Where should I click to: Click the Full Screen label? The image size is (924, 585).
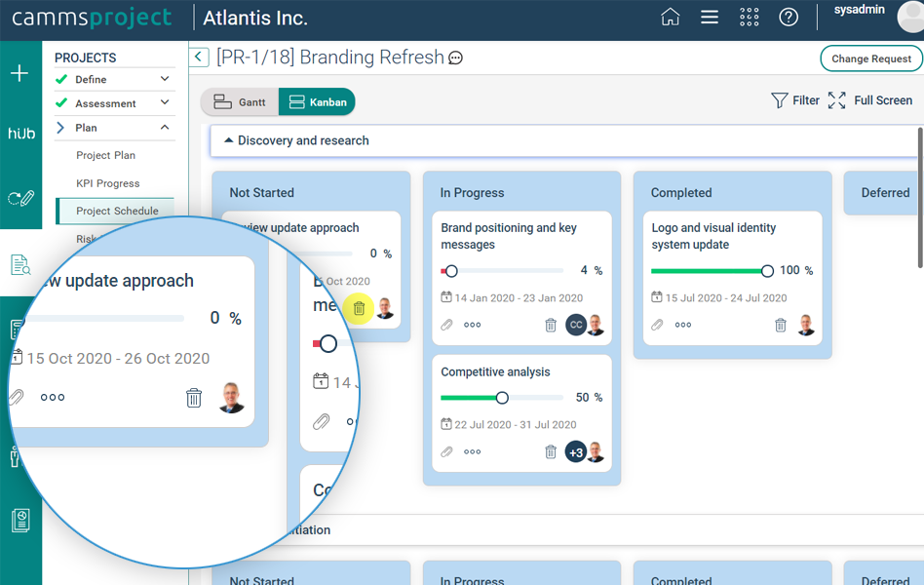pos(883,100)
